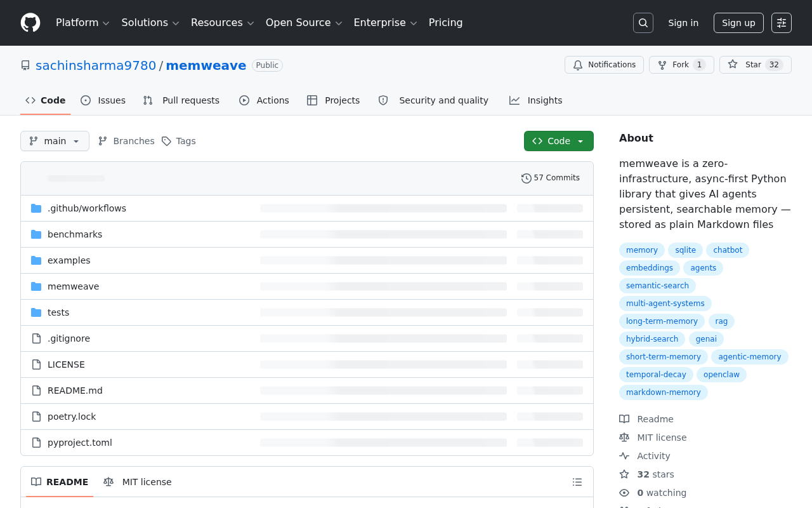812x508 pixels.
Task: Click the hybrid-search topic tag
Action: click(652, 339)
